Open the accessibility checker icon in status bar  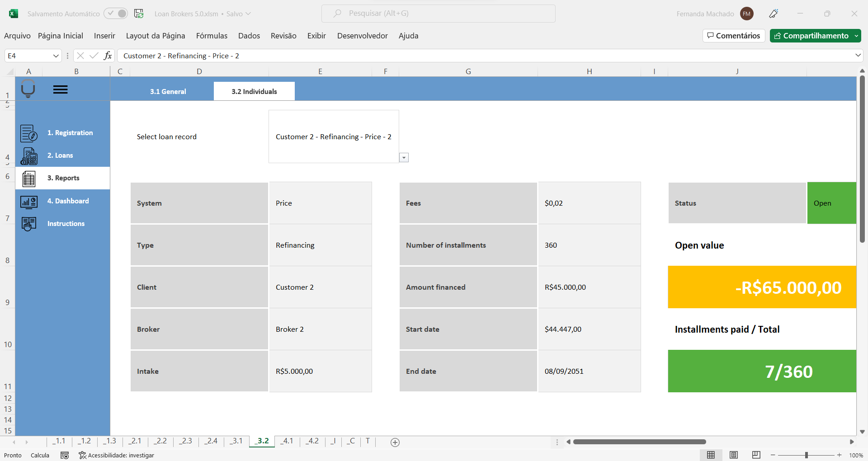[x=82, y=455]
